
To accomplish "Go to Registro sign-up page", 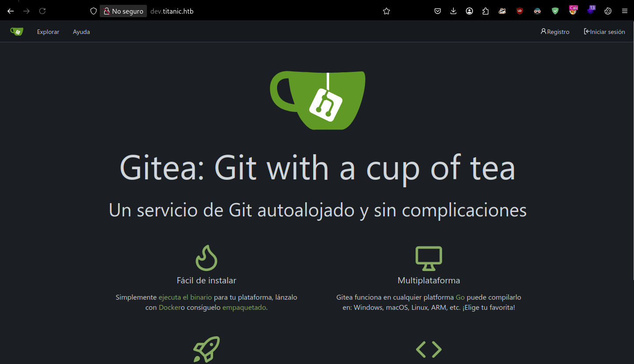I will 555,32.
